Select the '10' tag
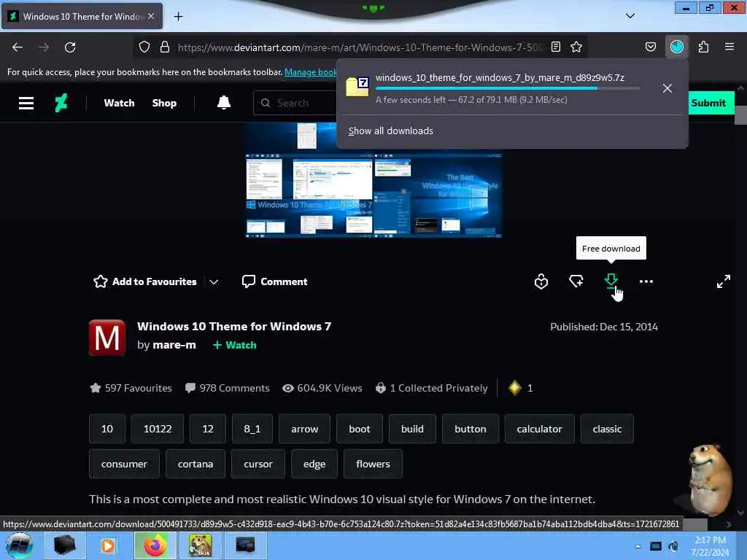The image size is (747, 560). click(x=107, y=429)
